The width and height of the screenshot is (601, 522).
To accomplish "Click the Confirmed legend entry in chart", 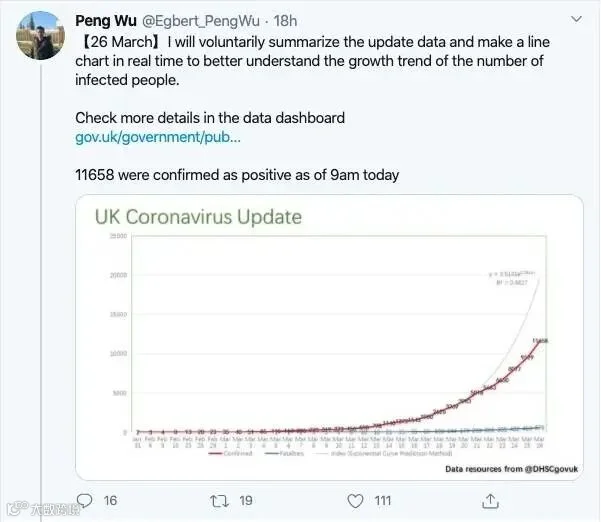I will click(230, 453).
